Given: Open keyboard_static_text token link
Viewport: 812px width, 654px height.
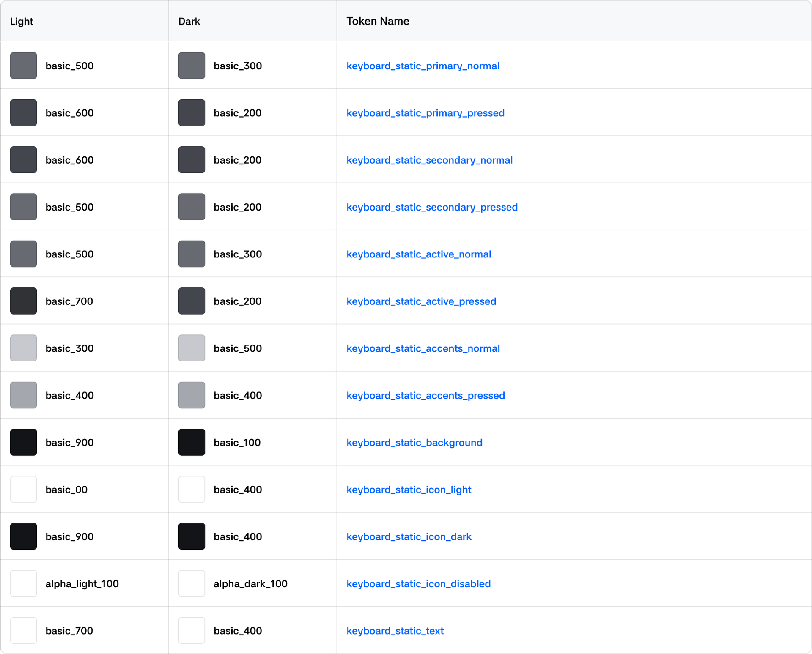Looking at the screenshot, I should tap(395, 631).
